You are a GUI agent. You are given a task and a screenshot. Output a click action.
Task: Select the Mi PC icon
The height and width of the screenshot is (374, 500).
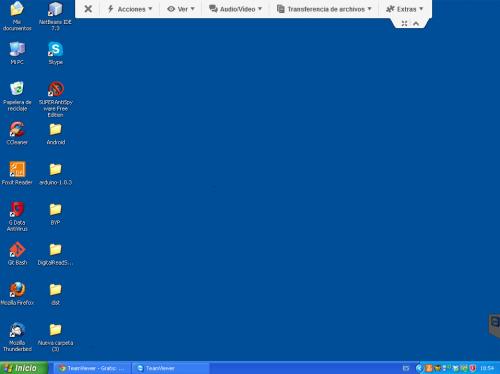(x=17, y=53)
